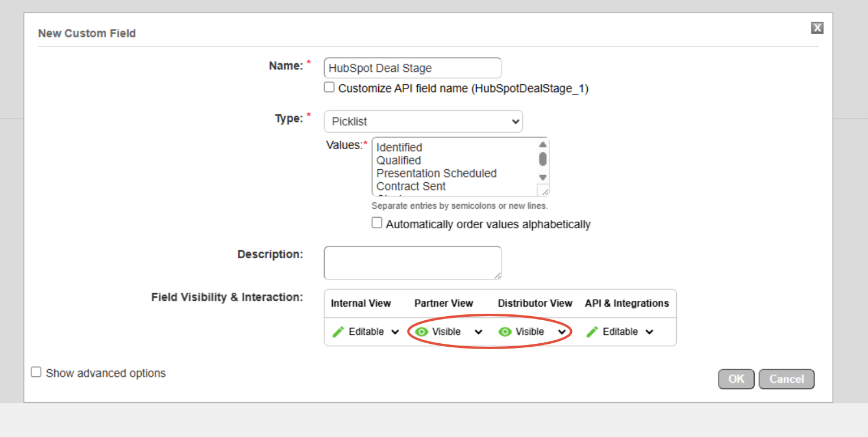
Task: Expand the Partner View Visible dropdown arrow
Action: tap(479, 332)
